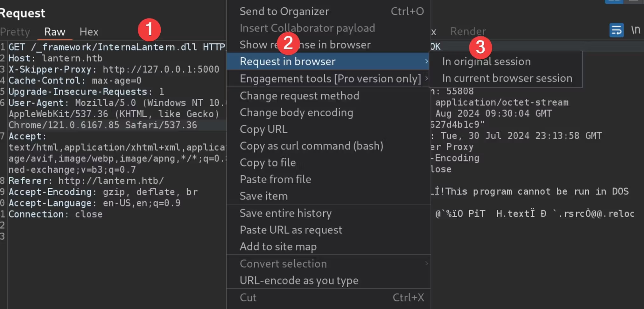This screenshot has height=309, width=644.
Task: Choose Add to site map
Action: (x=278, y=247)
